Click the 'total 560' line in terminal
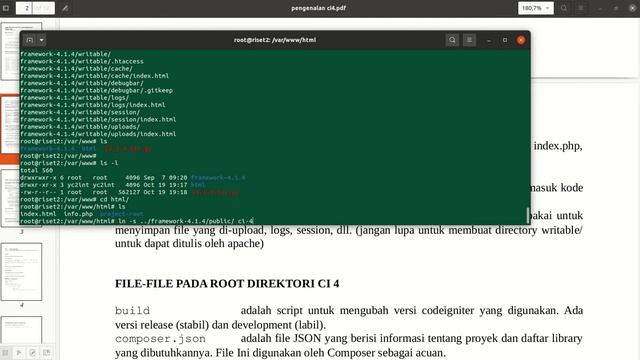Screen dimensions: 640x360 click(x=36, y=170)
